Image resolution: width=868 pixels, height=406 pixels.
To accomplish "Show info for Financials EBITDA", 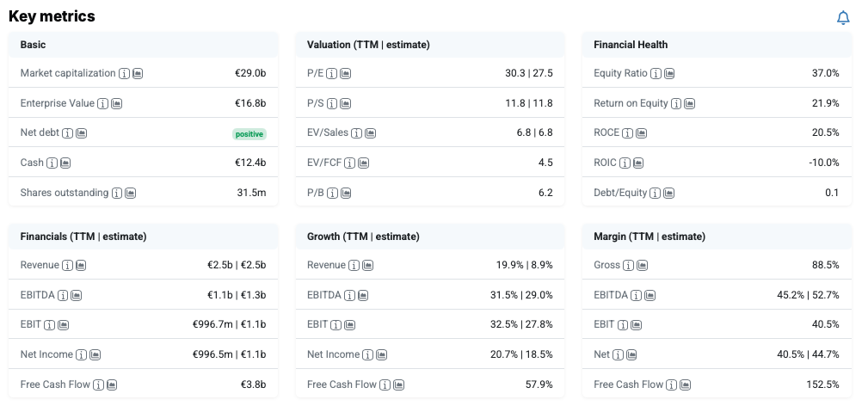I will tap(63, 296).
